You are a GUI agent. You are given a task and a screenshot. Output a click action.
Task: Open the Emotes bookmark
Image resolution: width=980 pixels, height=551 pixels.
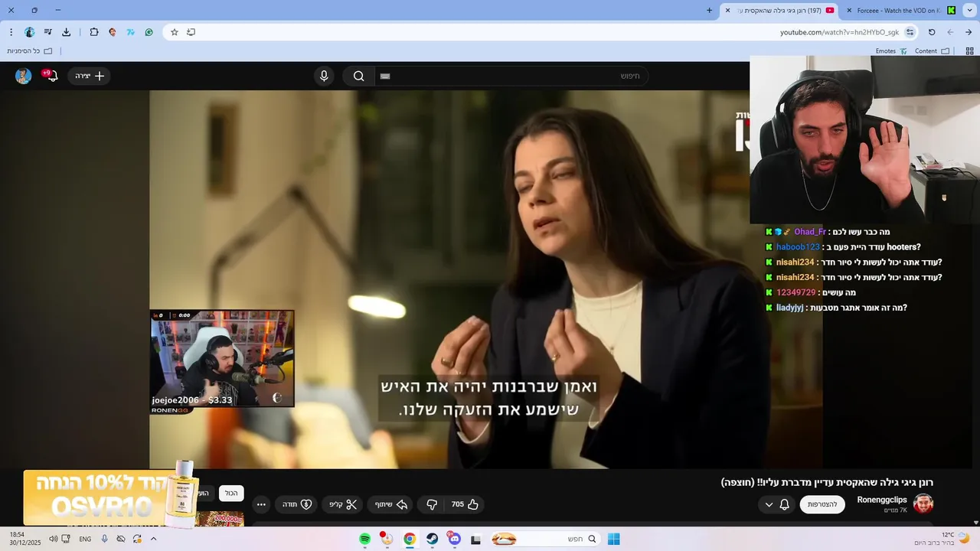coord(891,51)
